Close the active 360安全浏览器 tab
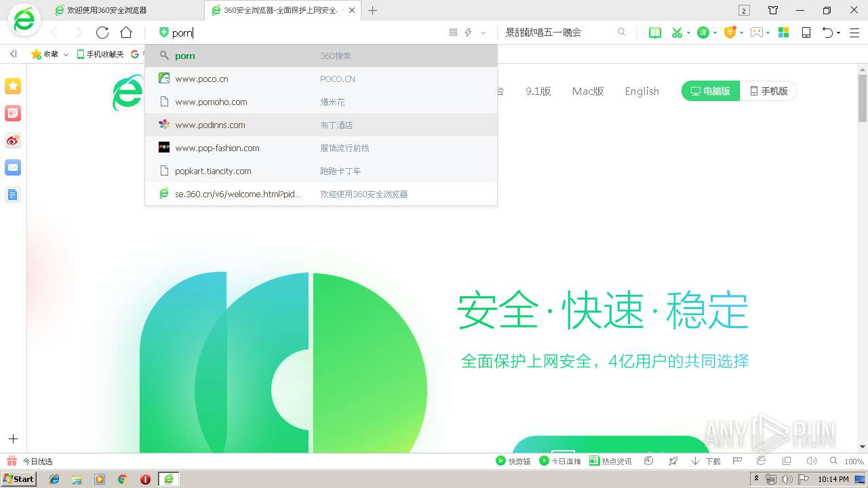The height and width of the screenshot is (488, 868). (x=352, y=10)
